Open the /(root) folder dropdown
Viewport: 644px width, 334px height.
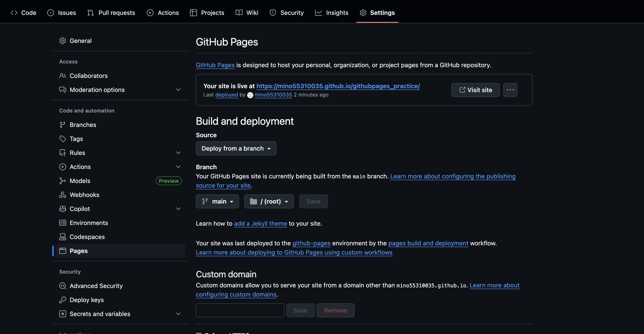pyautogui.click(x=269, y=201)
